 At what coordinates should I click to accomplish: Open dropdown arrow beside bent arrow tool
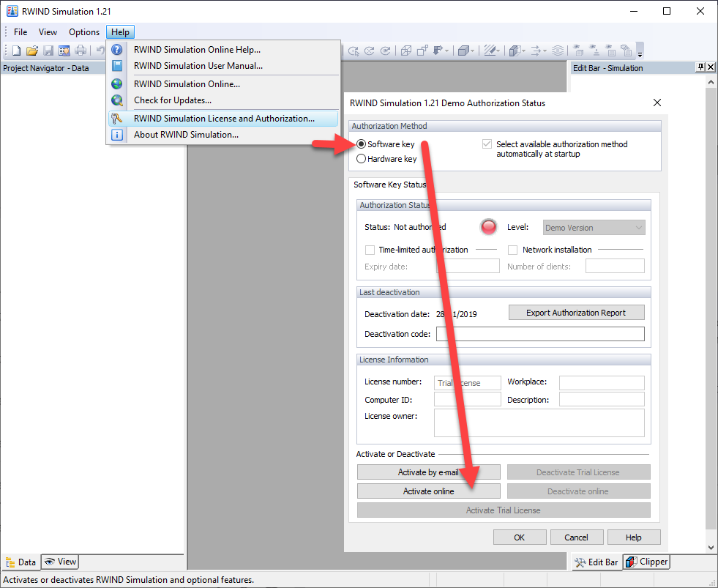[x=446, y=51]
